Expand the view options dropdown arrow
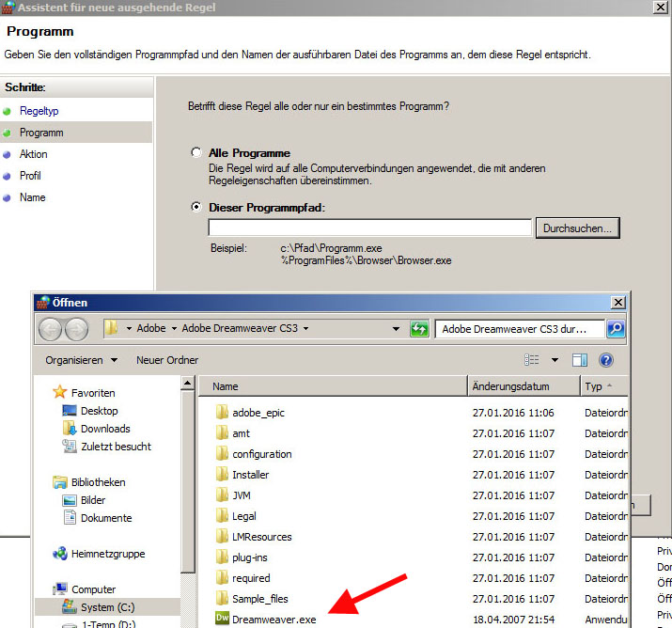Viewport: 672px width, 628px height. tap(555, 360)
